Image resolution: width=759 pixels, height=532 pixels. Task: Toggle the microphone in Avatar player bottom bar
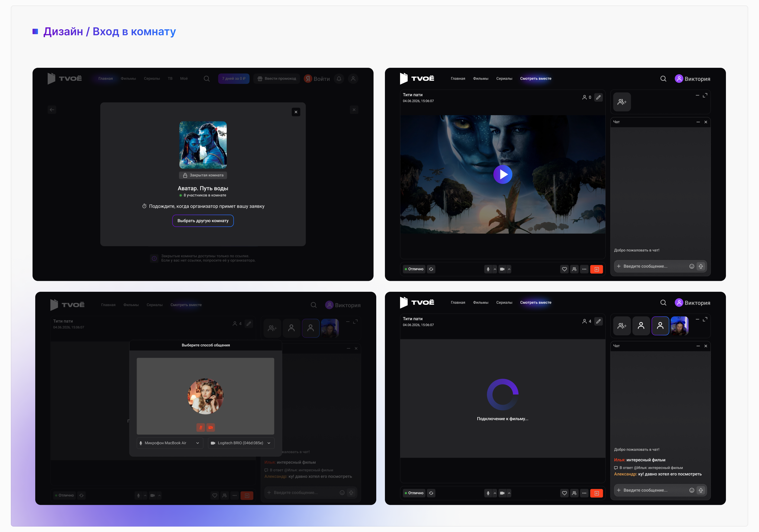pyautogui.click(x=488, y=269)
